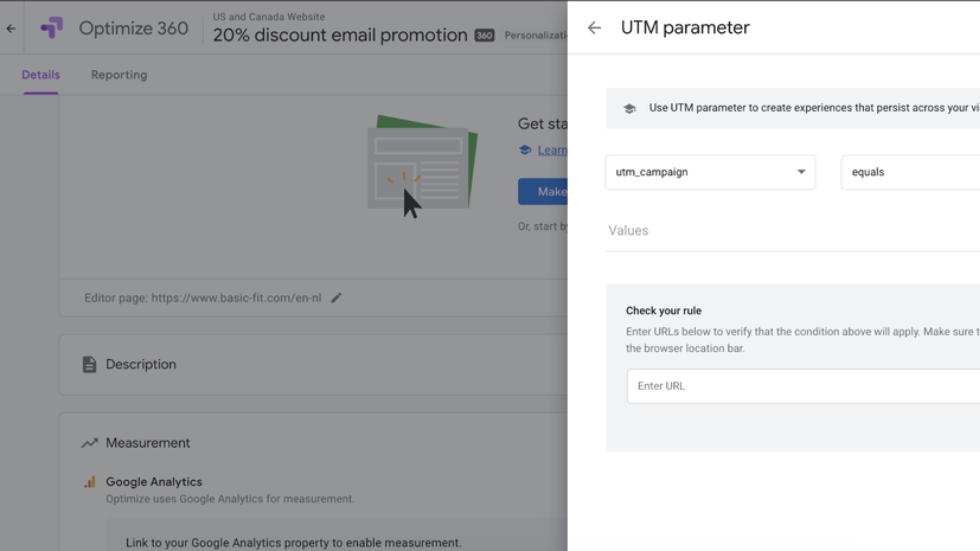Open the equals match type dropdown
The width and height of the screenshot is (980, 551).
click(909, 172)
